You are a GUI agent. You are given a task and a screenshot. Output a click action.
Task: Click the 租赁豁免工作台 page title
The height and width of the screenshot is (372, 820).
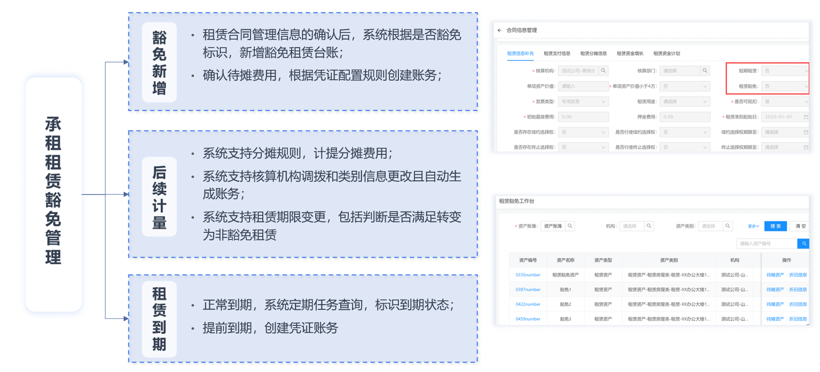point(517,201)
